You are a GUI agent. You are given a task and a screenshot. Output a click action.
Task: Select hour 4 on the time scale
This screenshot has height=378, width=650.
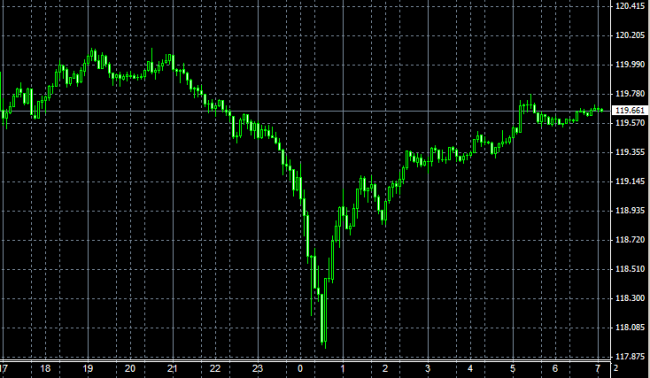[x=470, y=368]
